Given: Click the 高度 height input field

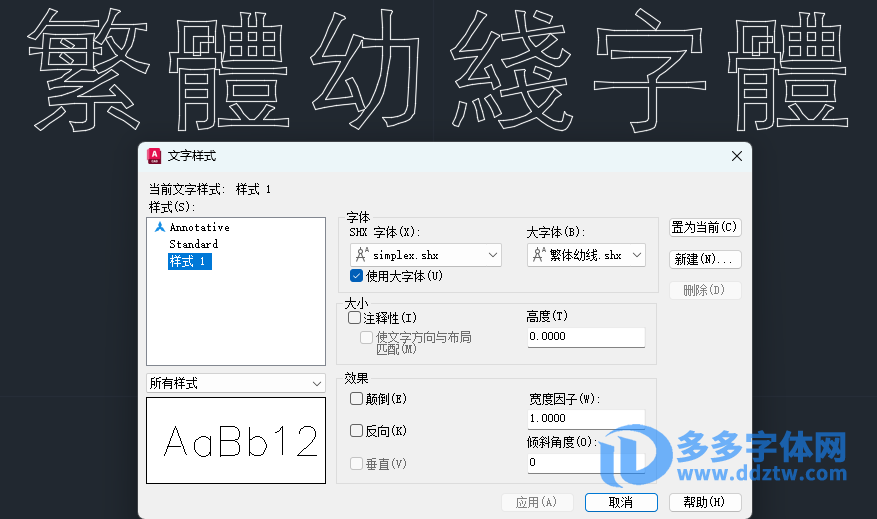Looking at the screenshot, I should (x=585, y=337).
